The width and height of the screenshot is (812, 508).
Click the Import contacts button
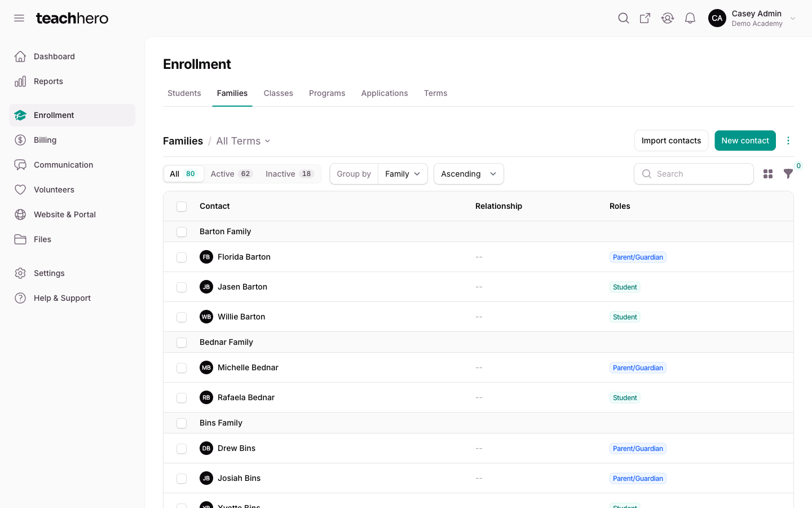(x=671, y=141)
